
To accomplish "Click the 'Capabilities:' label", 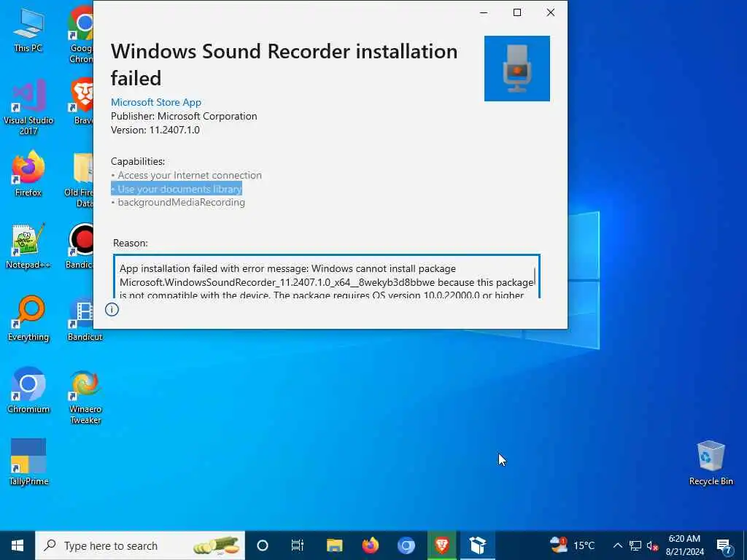I will pos(138,161).
